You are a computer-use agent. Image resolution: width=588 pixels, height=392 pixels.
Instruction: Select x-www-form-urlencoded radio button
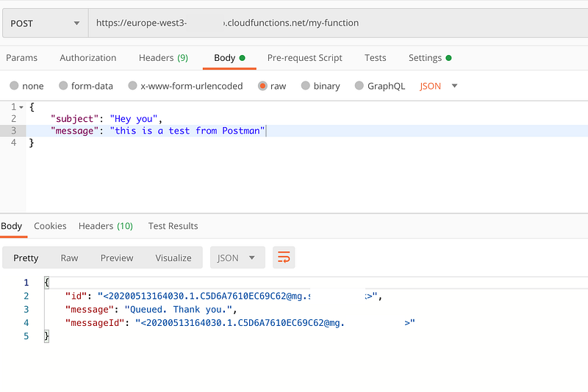coord(132,86)
